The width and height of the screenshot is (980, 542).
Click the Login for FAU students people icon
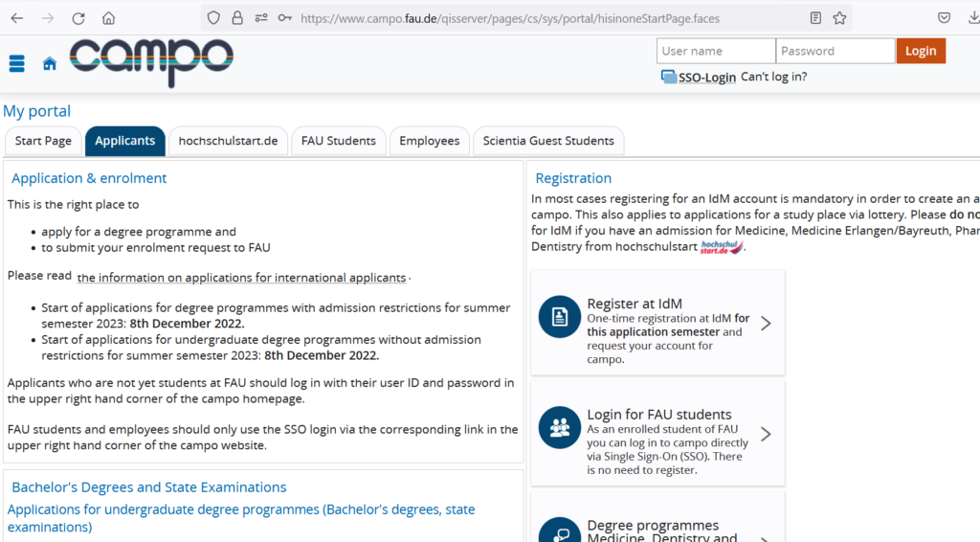click(x=560, y=427)
